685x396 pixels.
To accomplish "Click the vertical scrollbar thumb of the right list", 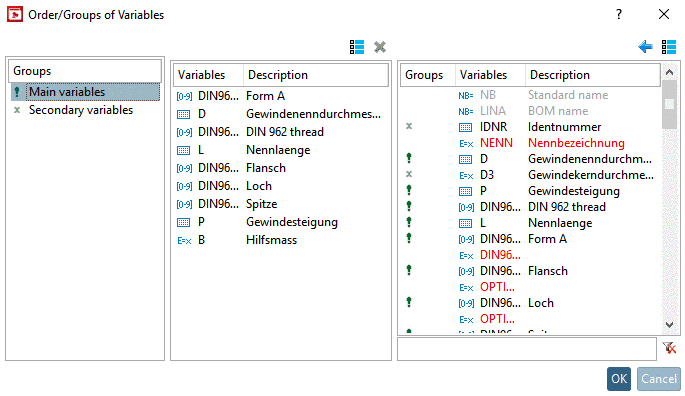I will (669, 104).
